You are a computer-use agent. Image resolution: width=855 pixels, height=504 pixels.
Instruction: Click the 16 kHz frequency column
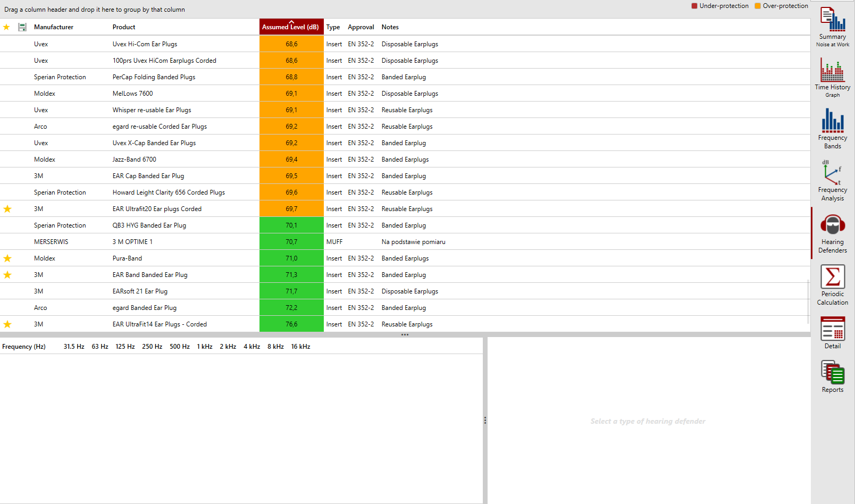pos(300,347)
